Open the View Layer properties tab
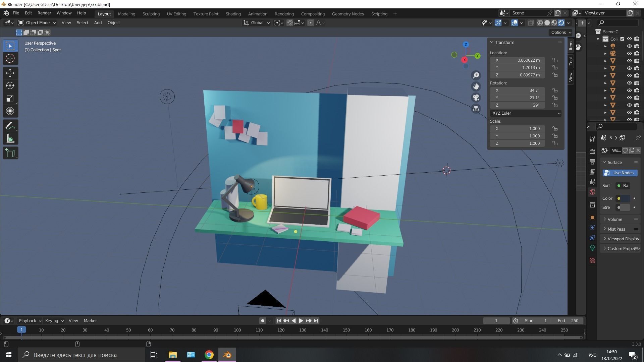 (x=592, y=172)
